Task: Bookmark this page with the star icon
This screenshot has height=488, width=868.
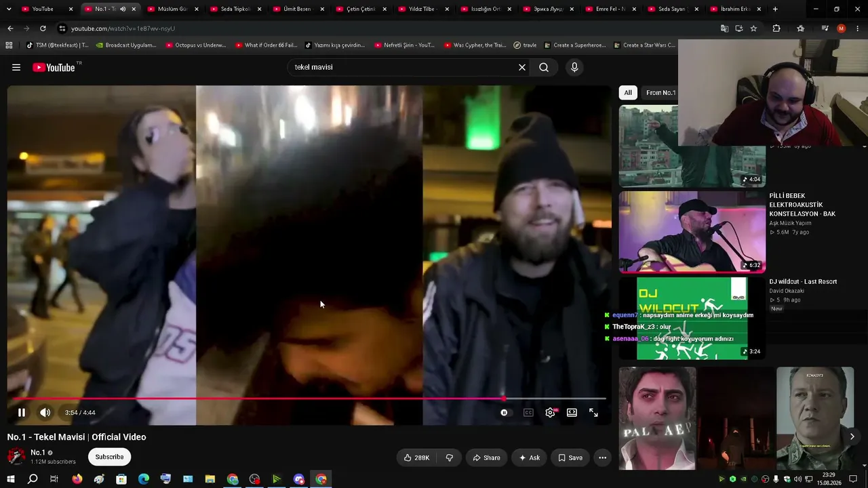Action: point(753,28)
